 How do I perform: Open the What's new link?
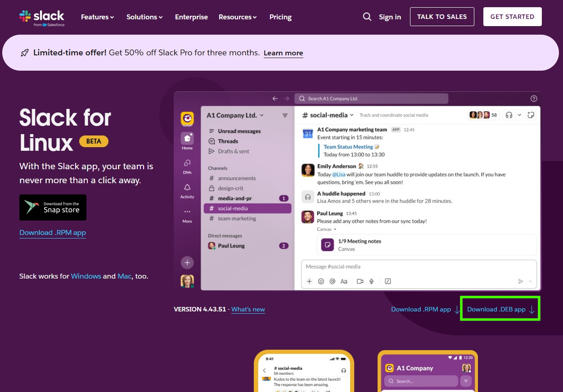tap(248, 310)
